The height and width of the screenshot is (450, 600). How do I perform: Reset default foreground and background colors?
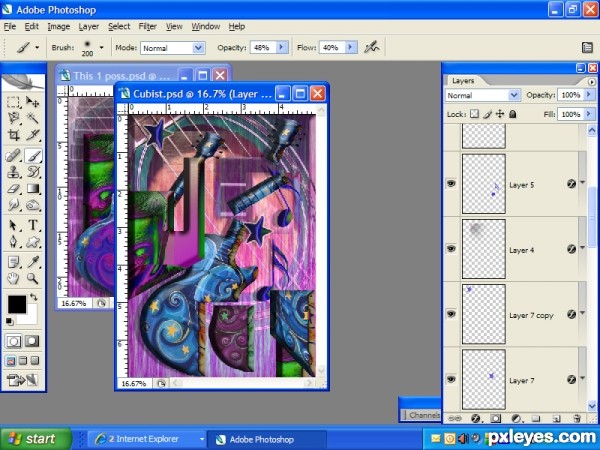pos(10,321)
